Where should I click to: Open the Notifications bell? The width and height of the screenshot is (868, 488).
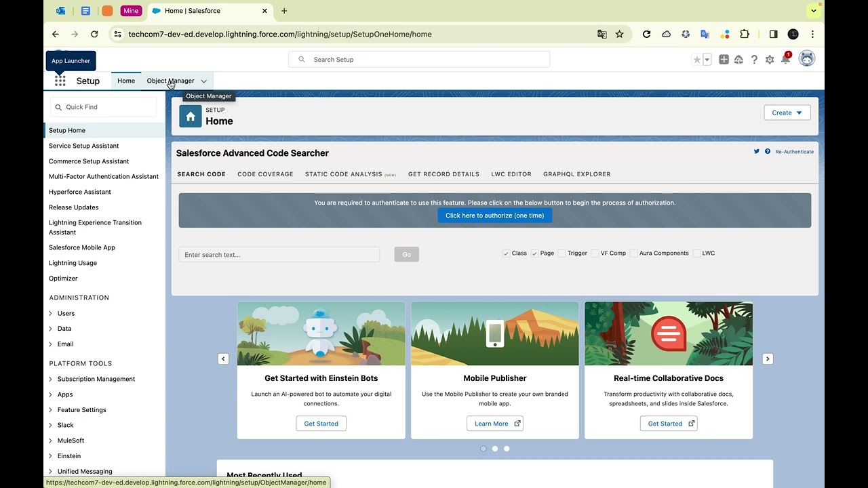(785, 60)
